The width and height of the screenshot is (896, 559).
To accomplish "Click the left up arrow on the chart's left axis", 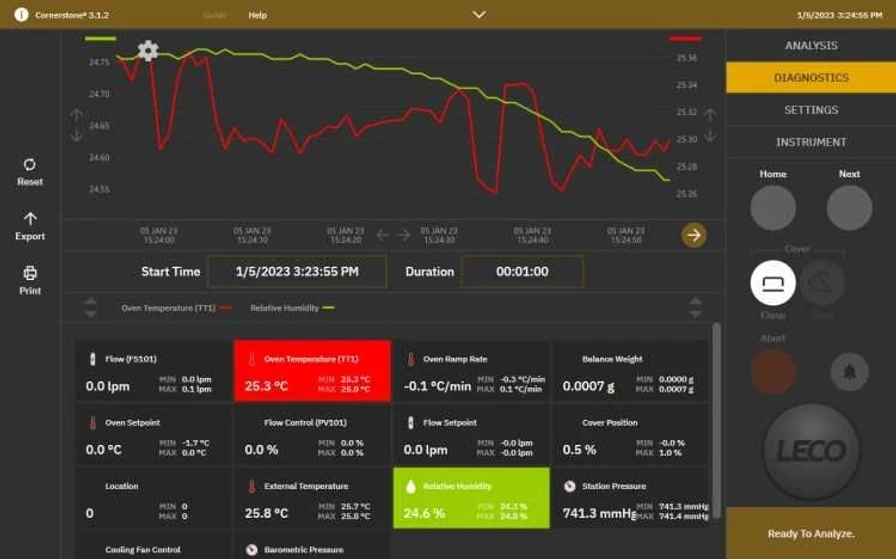I will (77, 116).
